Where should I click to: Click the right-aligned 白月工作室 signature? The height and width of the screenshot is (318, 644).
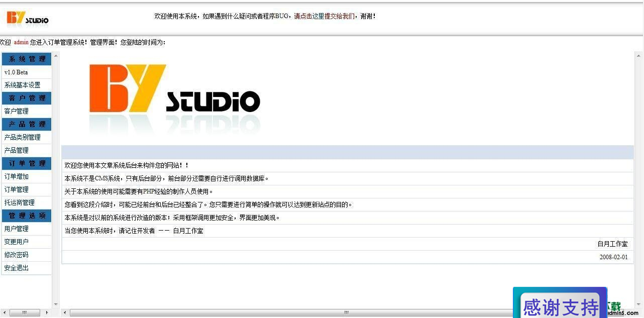click(612, 244)
